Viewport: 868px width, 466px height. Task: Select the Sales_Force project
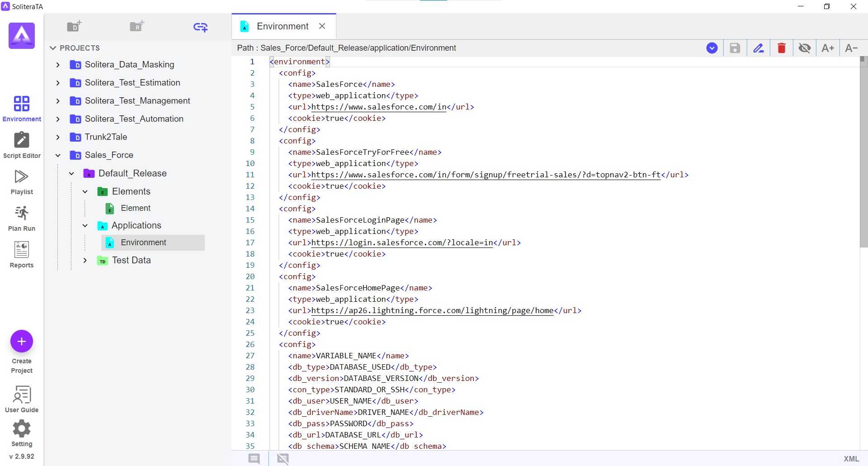tap(109, 155)
